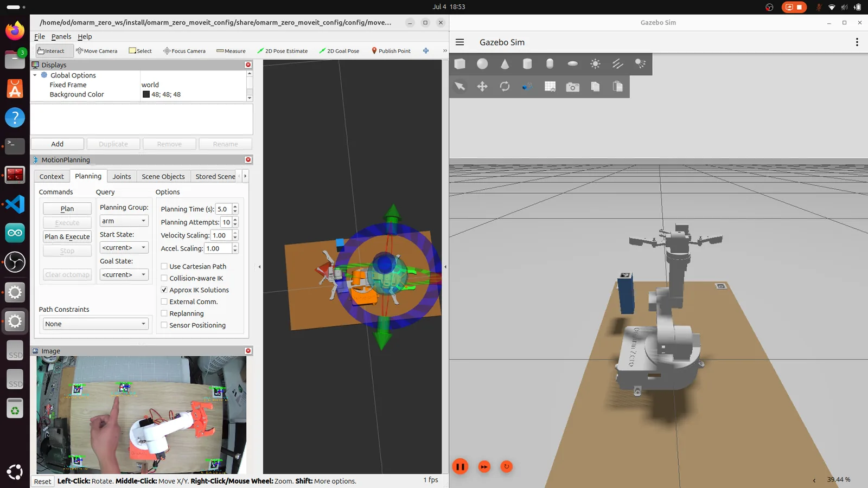Insert a cone shape in Gazebo
Viewport: 868px width, 488px height.
pyautogui.click(x=505, y=64)
